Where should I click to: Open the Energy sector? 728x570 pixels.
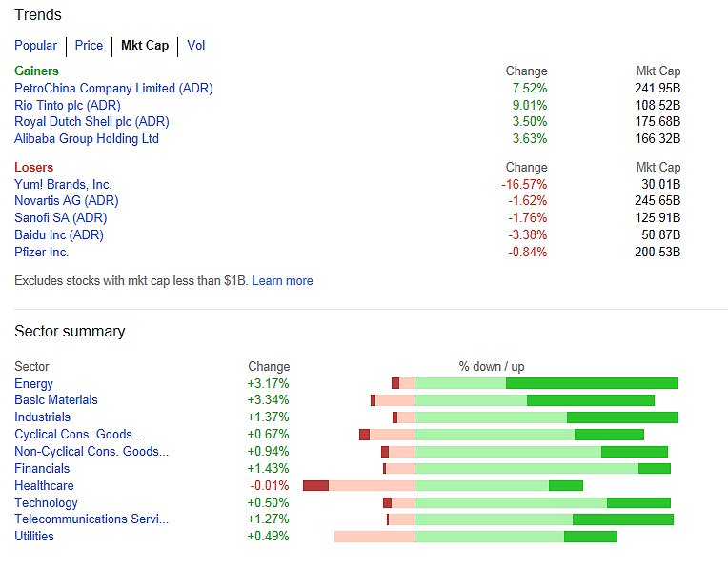[x=34, y=384]
